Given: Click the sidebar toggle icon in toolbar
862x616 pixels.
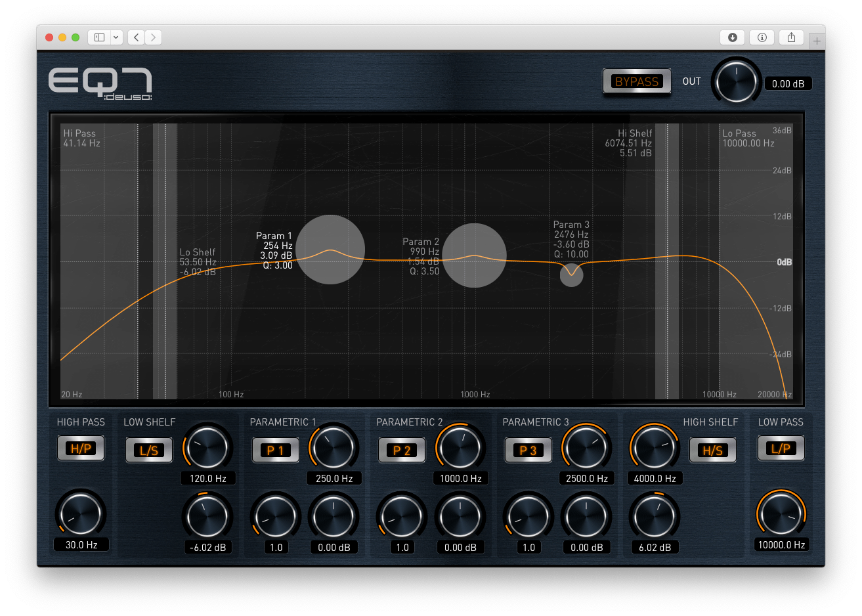Looking at the screenshot, I should click(100, 37).
